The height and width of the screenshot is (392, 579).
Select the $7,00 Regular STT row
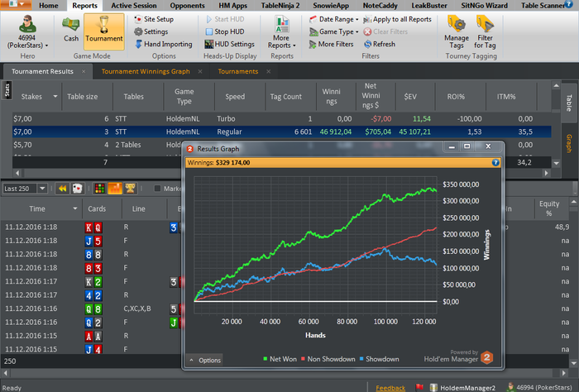tap(282, 131)
